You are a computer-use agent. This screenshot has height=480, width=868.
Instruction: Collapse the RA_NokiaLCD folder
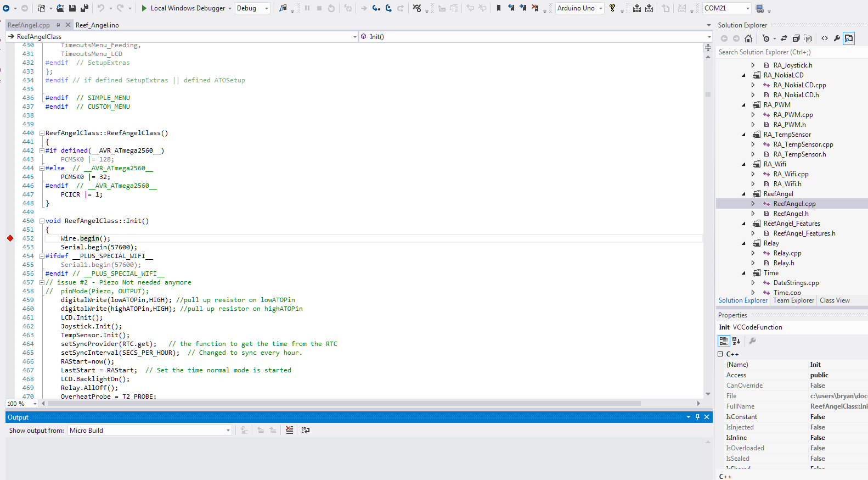tap(744, 75)
